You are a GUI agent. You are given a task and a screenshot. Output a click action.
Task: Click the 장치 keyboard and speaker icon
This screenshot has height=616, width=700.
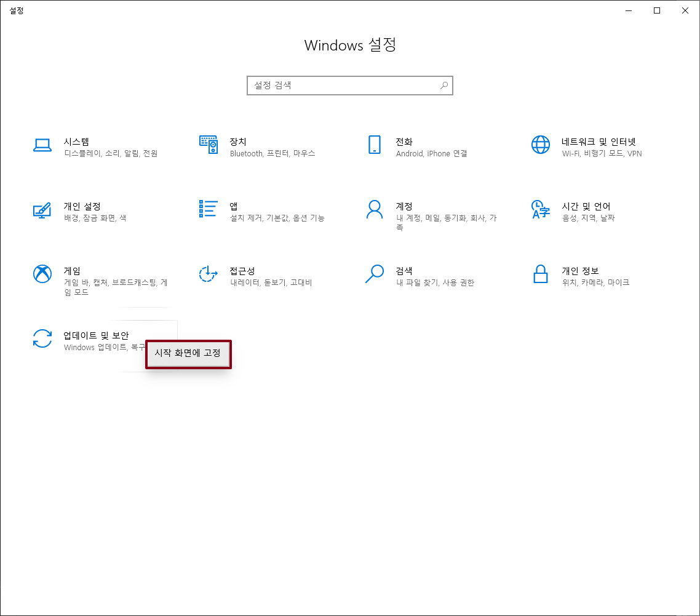[209, 145]
